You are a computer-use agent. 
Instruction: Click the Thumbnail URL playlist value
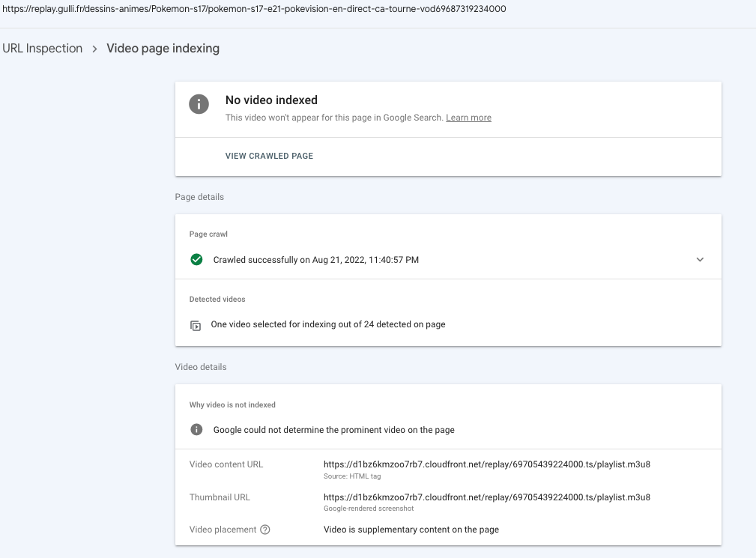coord(487,497)
